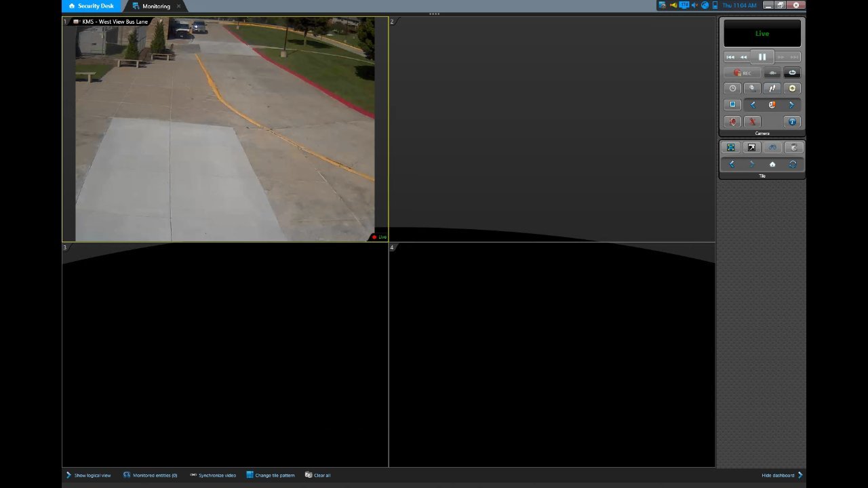The image size is (868, 488).
Task: Click the quick search magnifier icon
Action: pyautogui.click(x=752, y=88)
